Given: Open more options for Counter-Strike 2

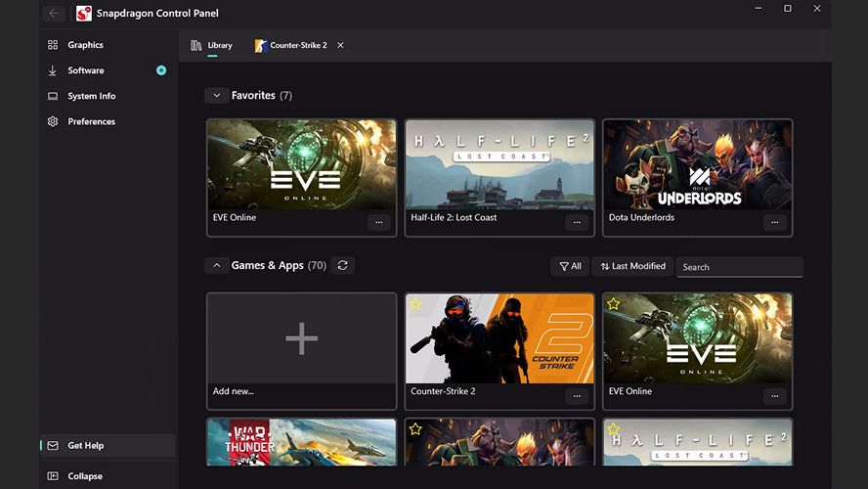Looking at the screenshot, I should tap(577, 396).
